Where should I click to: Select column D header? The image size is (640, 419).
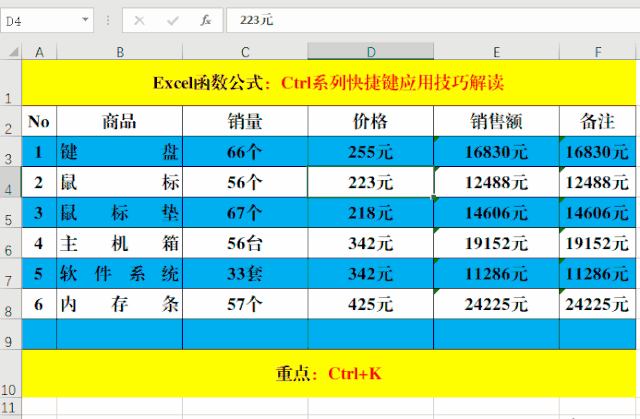point(370,52)
